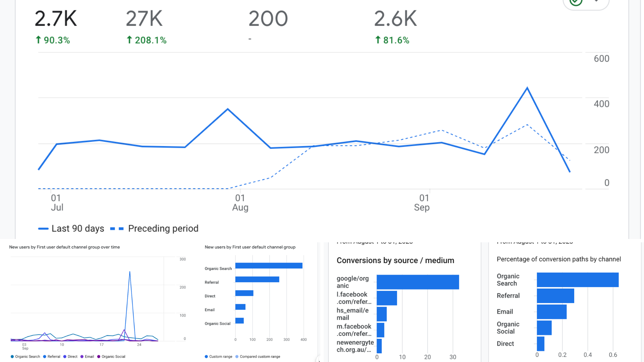The height and width of the screenshot is (362, 644).
Task: Click the google/organic label in Conversions chart
Action: click(353, 282)
